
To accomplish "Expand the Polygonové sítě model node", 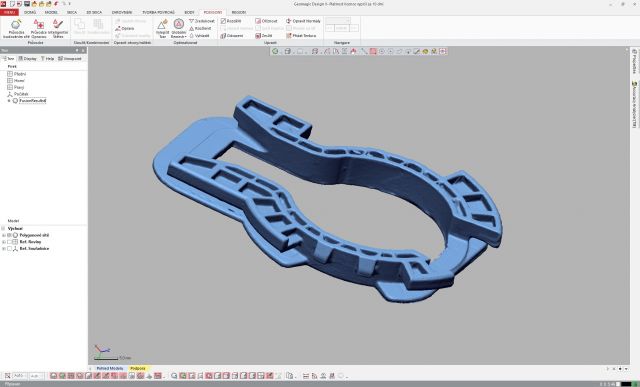I will point(4,235).
